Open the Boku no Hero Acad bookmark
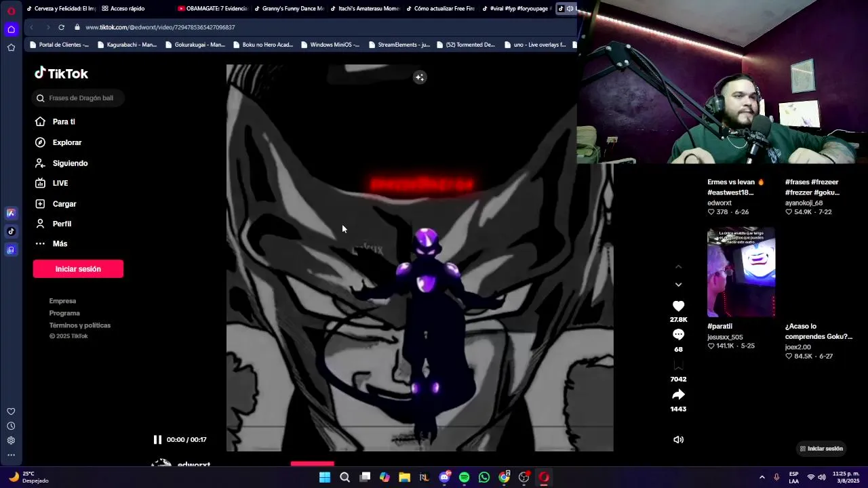868x488 pixels. pyautogui.click(x=262, y=45)
